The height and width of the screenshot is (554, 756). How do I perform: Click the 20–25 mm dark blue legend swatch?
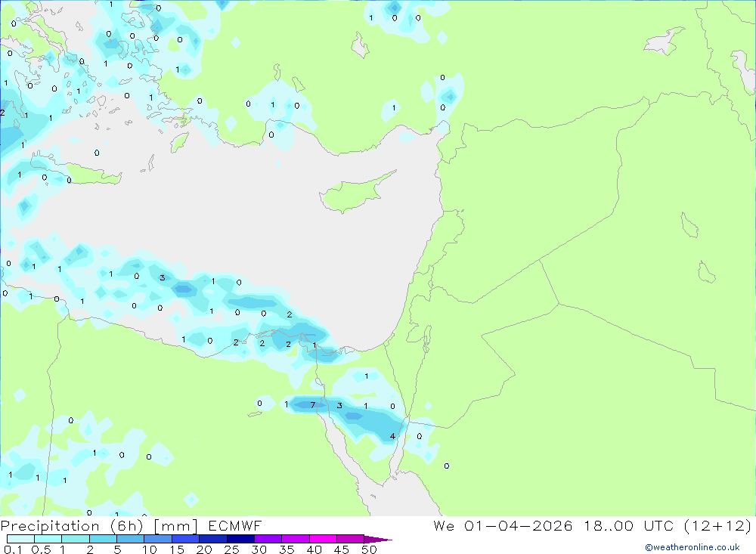tap(212, 539)
